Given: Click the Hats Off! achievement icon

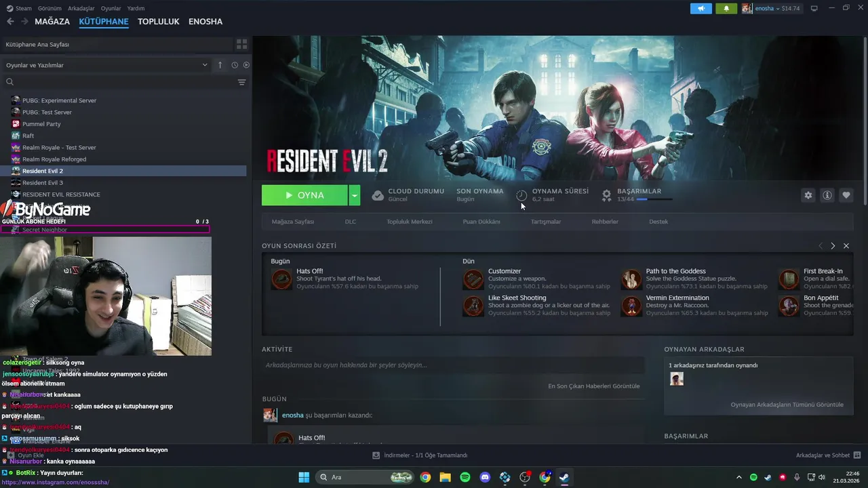Looking at the screenshot, I should [x=281, y=279].
